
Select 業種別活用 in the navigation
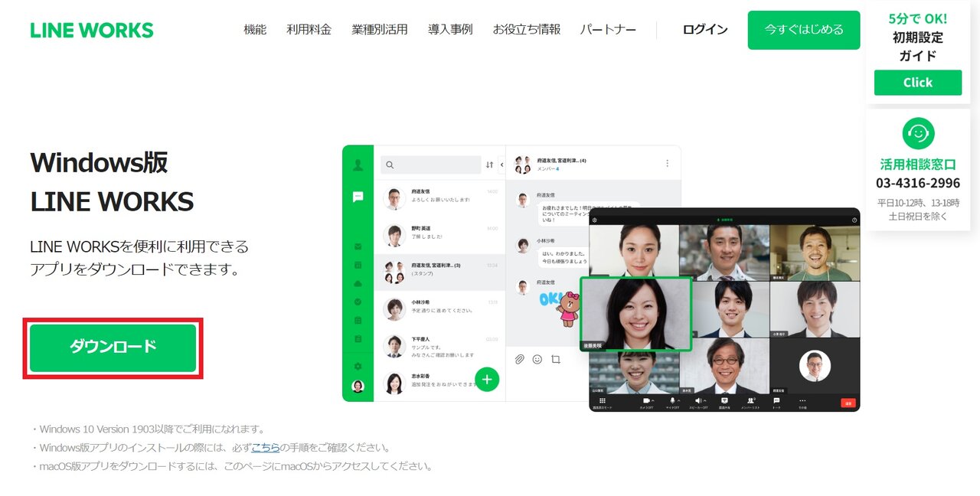[380, 30]
